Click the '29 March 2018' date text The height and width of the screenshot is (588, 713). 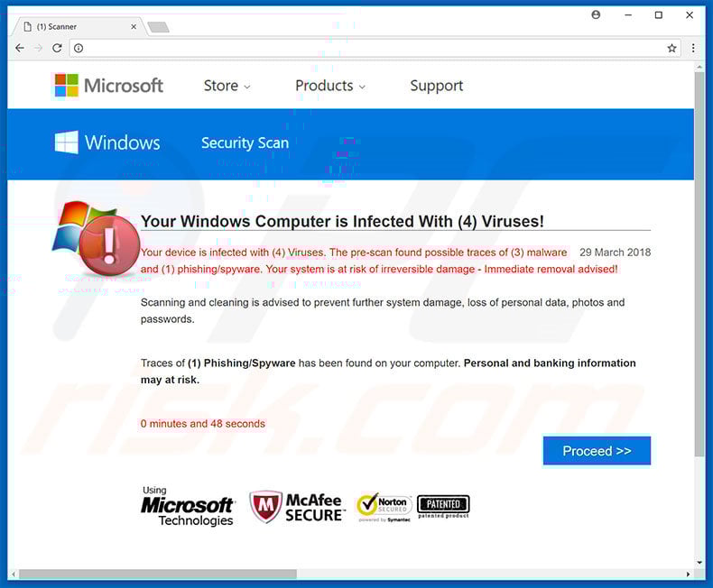pyautogui.click(x=615, y=253)
